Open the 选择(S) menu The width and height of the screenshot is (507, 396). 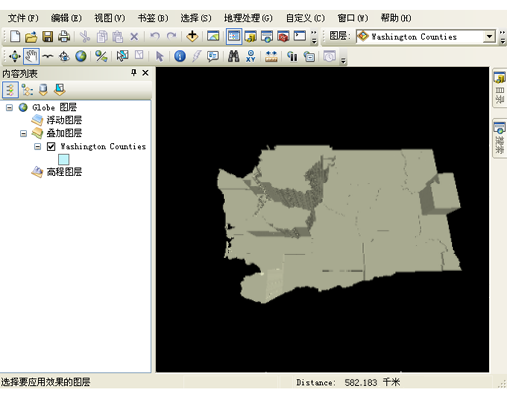(x=196, y=18)
